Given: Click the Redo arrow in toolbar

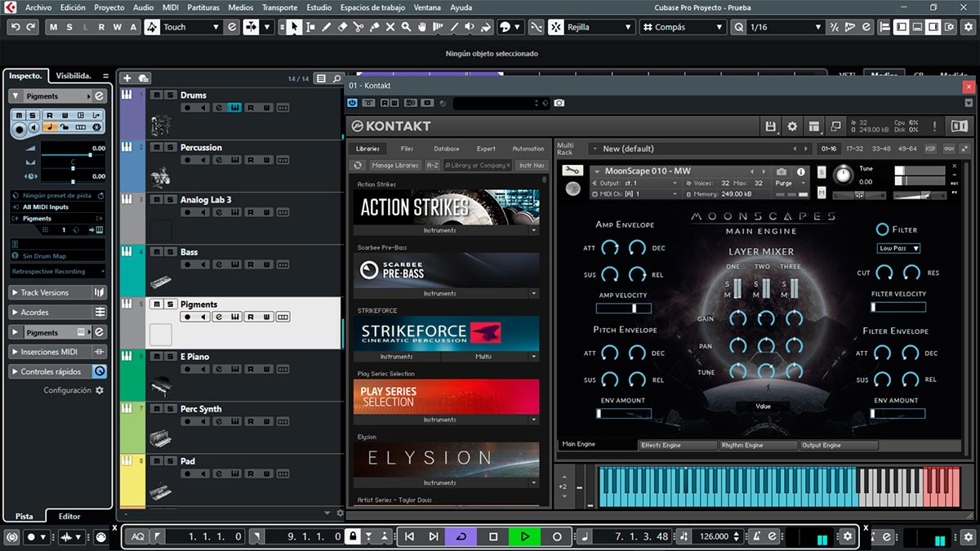Looking at the screenshot, I should point(31,27).
